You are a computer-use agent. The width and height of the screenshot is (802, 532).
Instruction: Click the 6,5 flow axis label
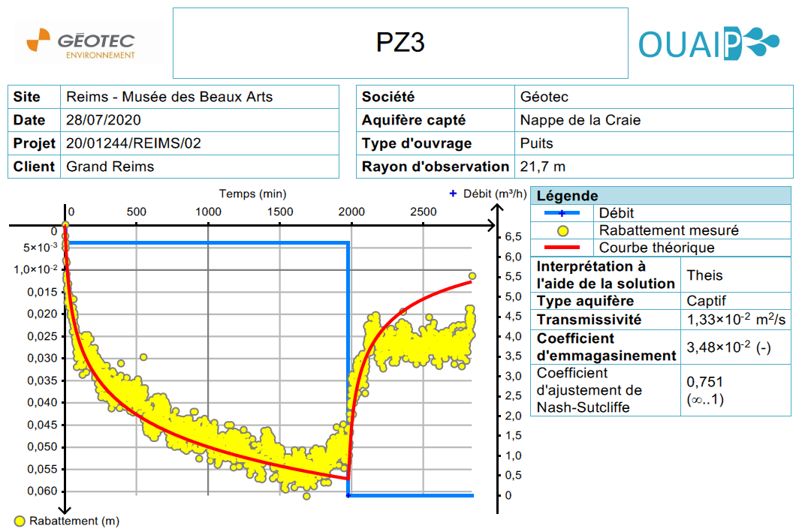(513, 236)
